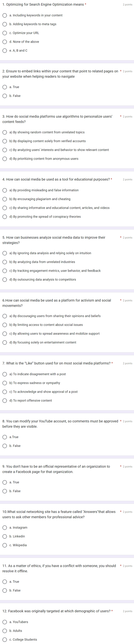Choose "b. Adding keywords to meta tags" option
Viewport: 134px width, 644px height.
point(5,24)
